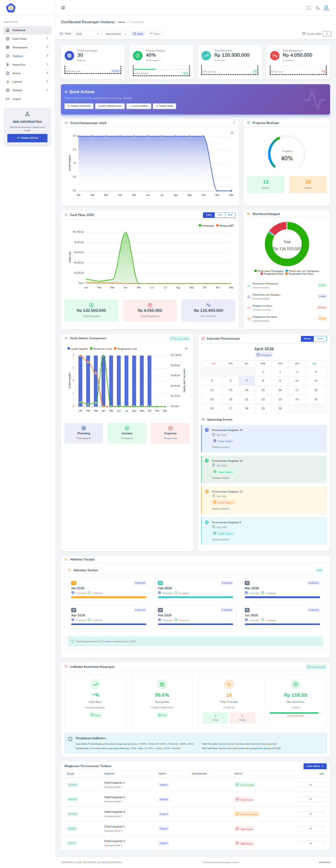The width and height of the screenshot is (336, 868).
Task: Click the fullscreen icon in the top bar
Action: click(x=309, y=8)
